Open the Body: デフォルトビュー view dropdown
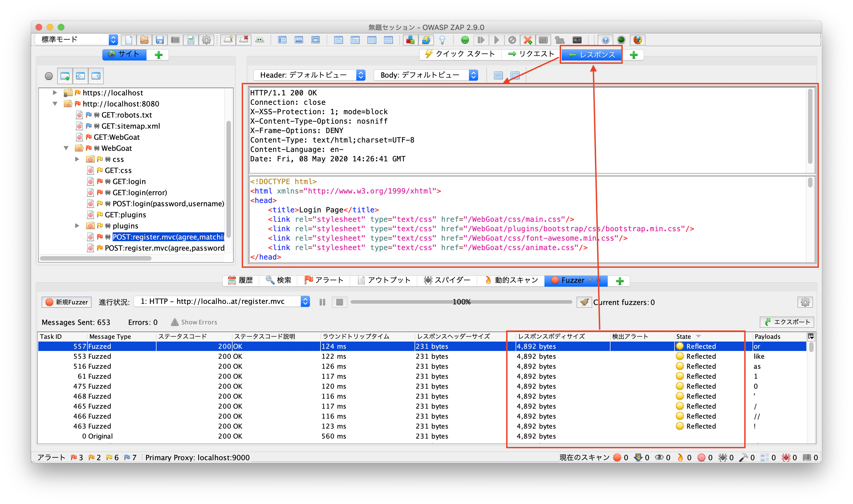Screen dimensions: 853x504 (x=425, y=75)
